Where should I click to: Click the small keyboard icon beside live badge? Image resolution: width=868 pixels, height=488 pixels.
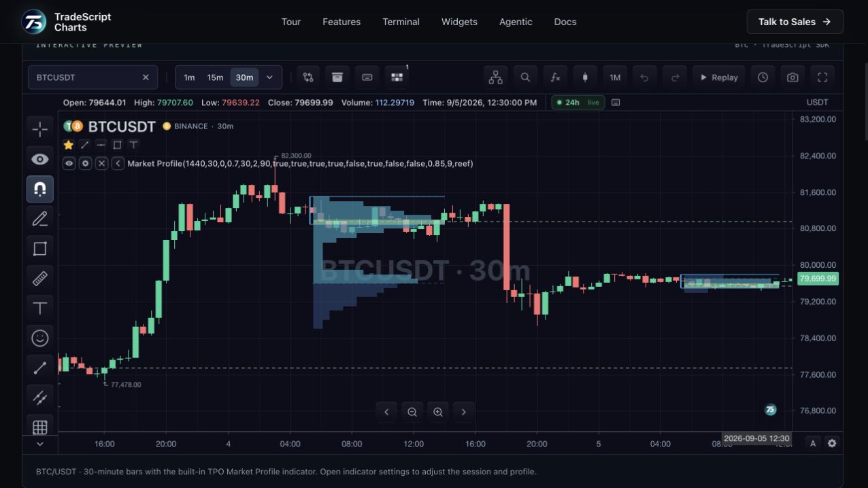pyautogui.click(x=616, y=103)
